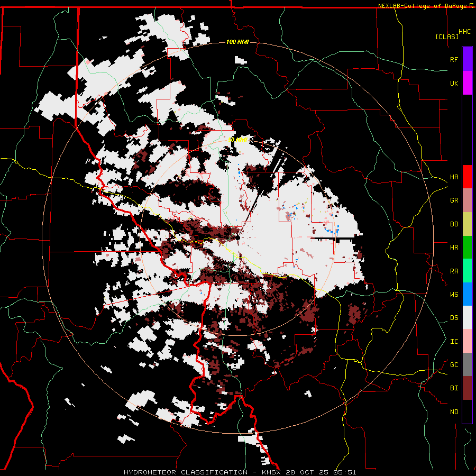Viewport: 476px width, 476px height.
Task: Click the GC legend label
Action: coord(454,365)
